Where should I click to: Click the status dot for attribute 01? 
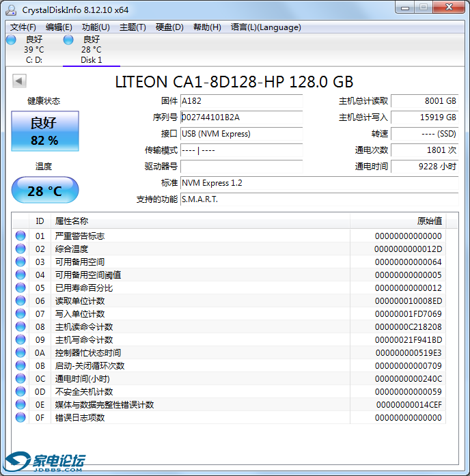pyautogui.click(x=20, y=236)
